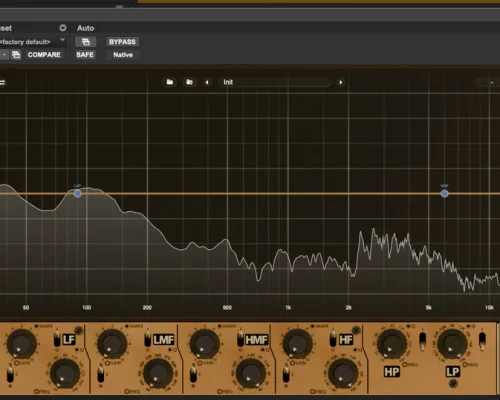This screenshot has height=400, width=500.
Task: Click the orange EQ curve line
Action: pyautogui.click(x=250, y=193)
